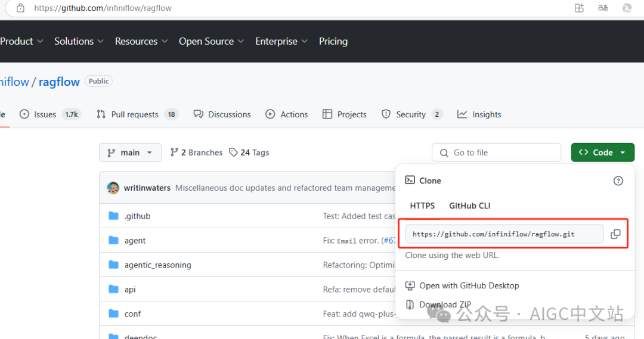The image size is (644, 339).
Task: Open the agentic_reasoning folder
Action: [x=157, y=265]
